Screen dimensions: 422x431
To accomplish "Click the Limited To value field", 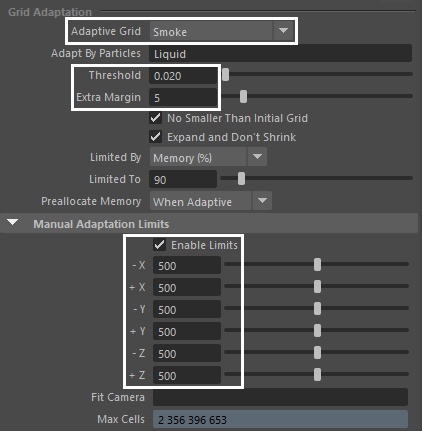I will coord(183,180).
